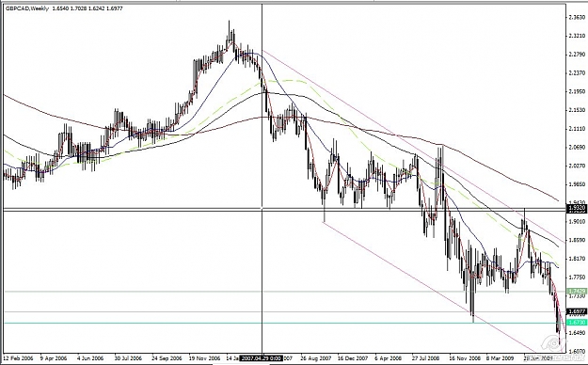Click the 19 Nov 2006 date label

pos(204,358)
